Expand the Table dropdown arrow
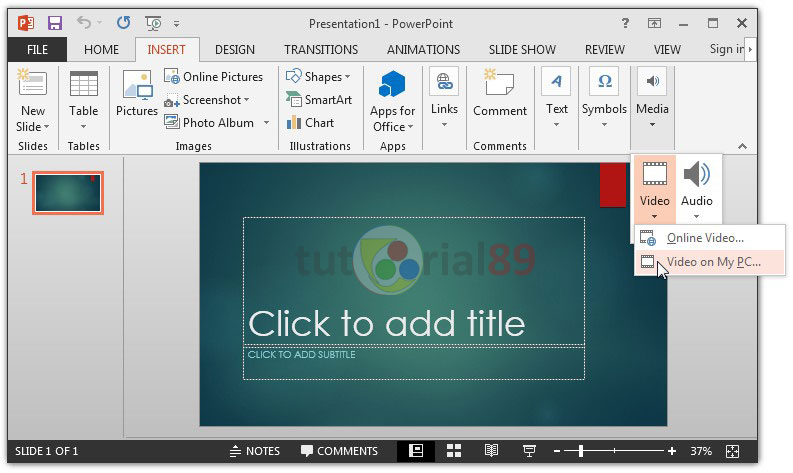Image resolution: width=793 pixels, height=473 pixels. (x=83, y=126)
